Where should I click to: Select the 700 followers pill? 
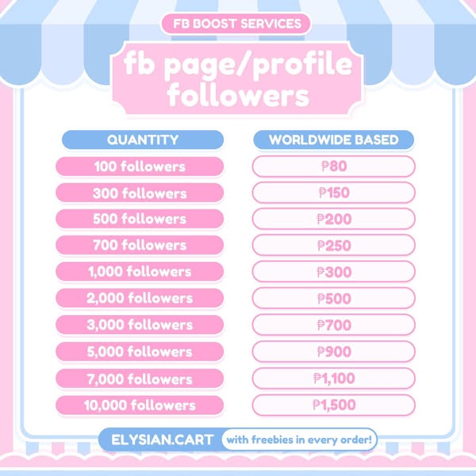tap(140, 245)
